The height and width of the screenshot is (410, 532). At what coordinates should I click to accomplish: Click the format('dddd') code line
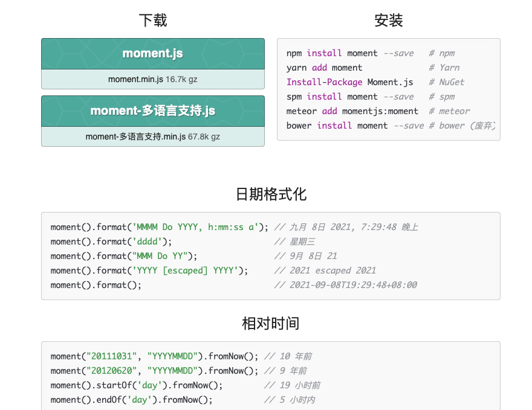point(111,242)
